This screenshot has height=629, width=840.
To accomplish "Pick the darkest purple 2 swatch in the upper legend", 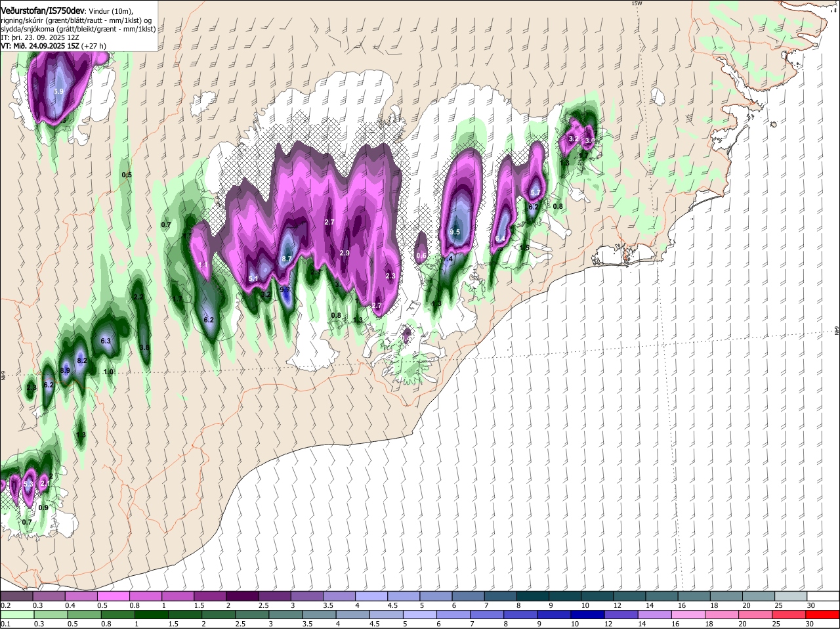I will click(x=242, y=596).
